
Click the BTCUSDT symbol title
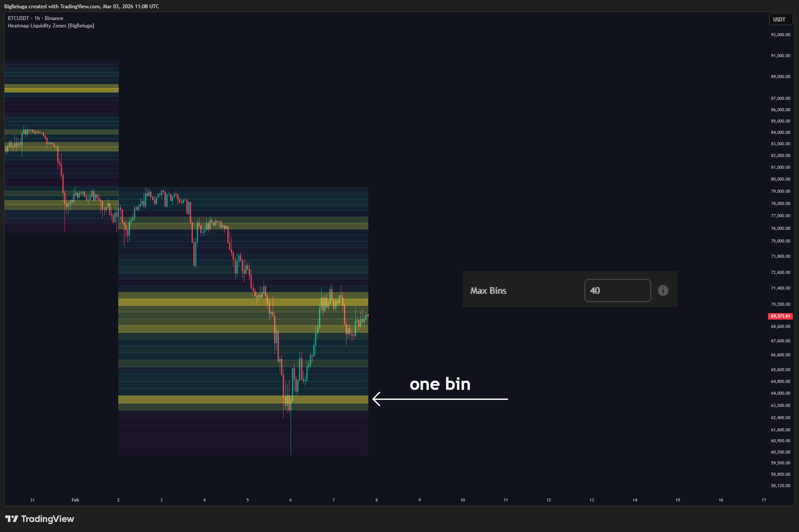35,18
